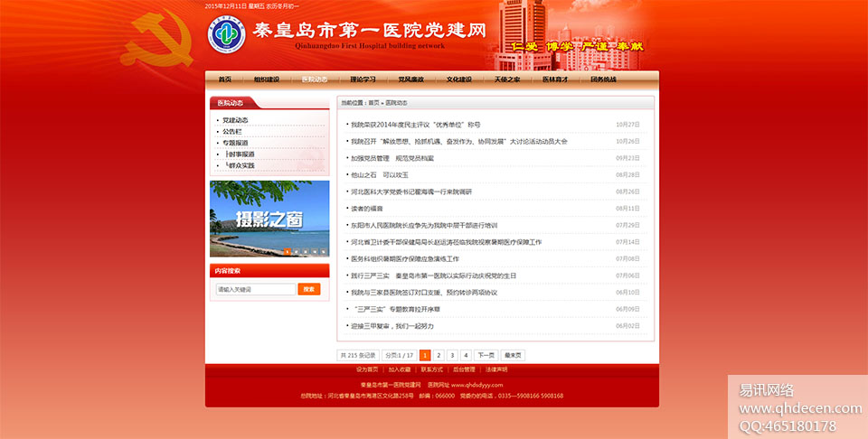
Task: Open 联系方式 footer link
Action: (432, 369)
